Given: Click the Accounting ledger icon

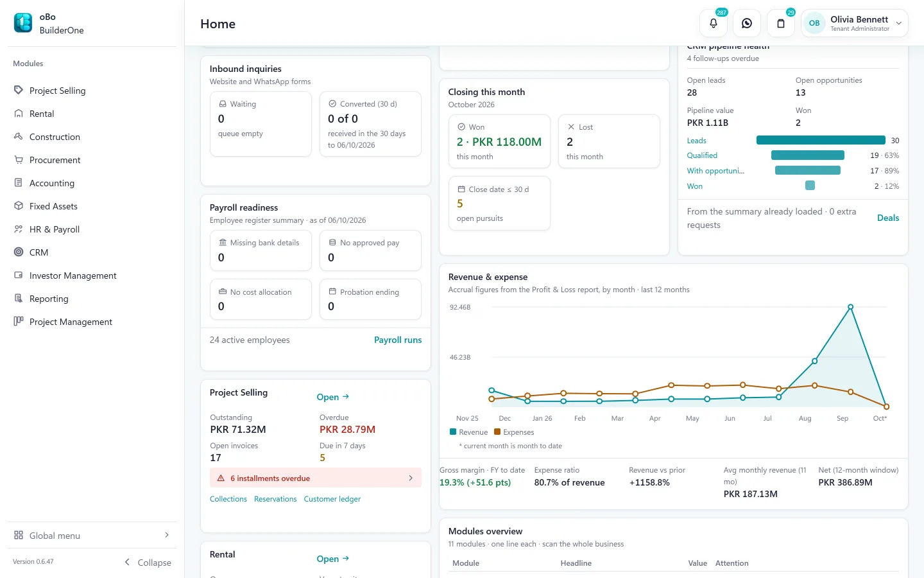Looking at the screenshot, I should pos(19,183).
